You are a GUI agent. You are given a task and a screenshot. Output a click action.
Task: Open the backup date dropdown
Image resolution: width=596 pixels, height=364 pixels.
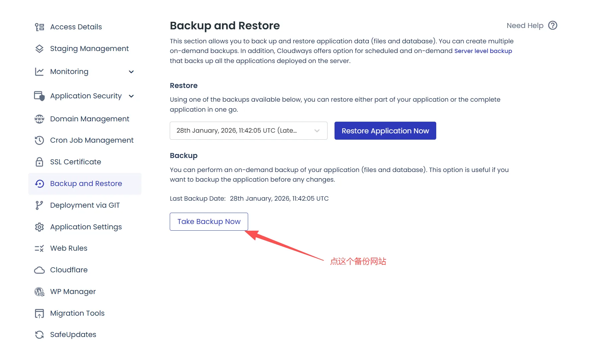pyautogui.click(x=248, y=131)
